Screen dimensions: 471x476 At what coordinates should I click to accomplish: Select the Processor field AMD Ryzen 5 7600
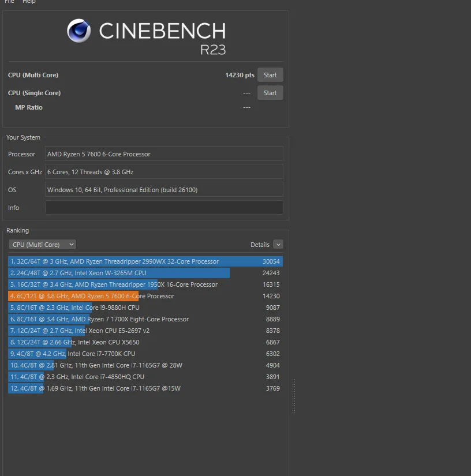click(164, 154)
